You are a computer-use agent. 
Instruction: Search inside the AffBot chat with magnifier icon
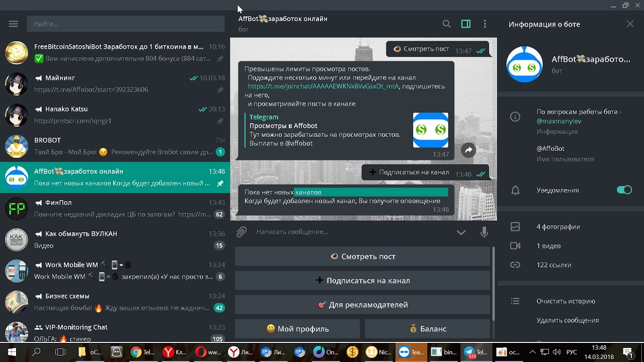[x=446, y=24]
